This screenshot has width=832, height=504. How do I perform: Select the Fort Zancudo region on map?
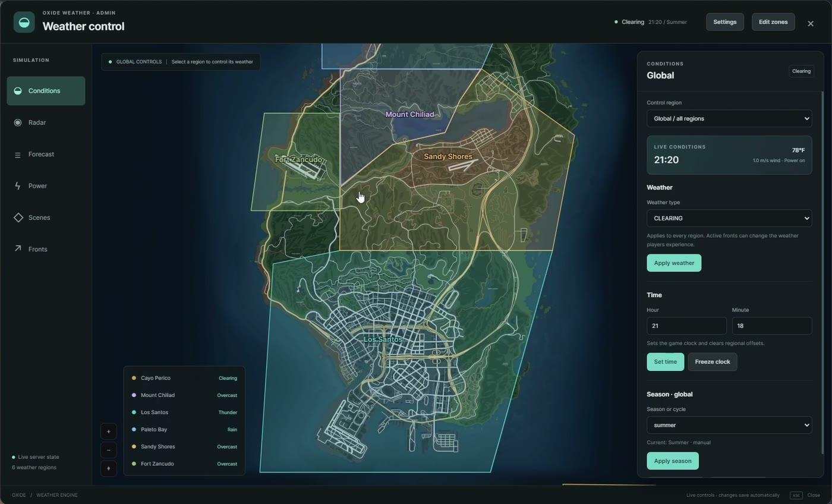pos(298,159)
